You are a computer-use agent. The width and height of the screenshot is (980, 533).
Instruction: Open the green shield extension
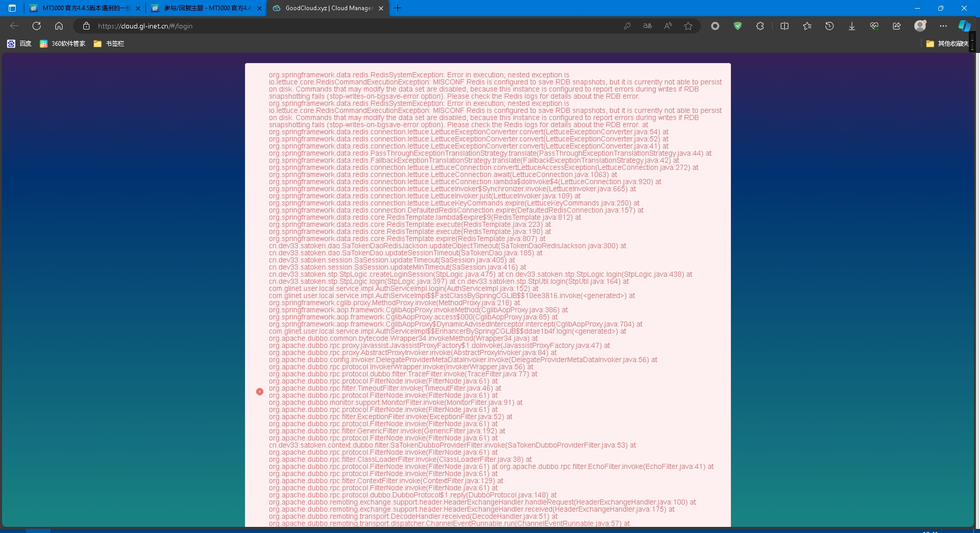[738, 26]
